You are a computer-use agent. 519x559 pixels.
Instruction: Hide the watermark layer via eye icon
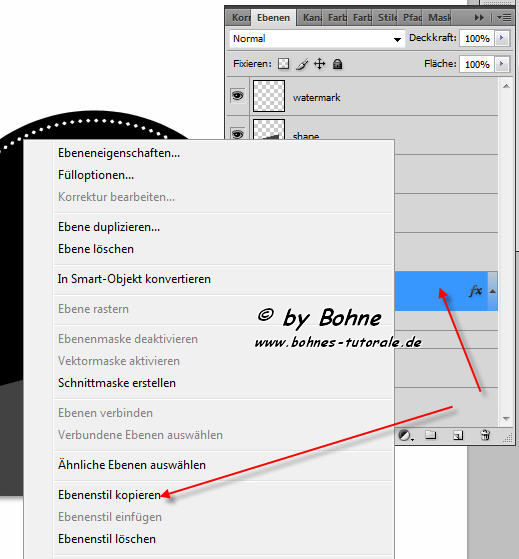click(238, 96)
